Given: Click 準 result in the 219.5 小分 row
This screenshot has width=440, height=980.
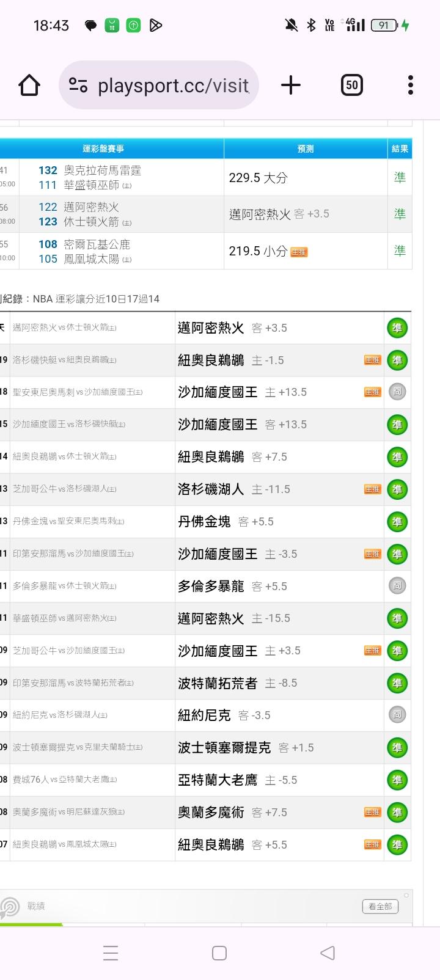Looking at the screenshot, I should pos(400,251).
